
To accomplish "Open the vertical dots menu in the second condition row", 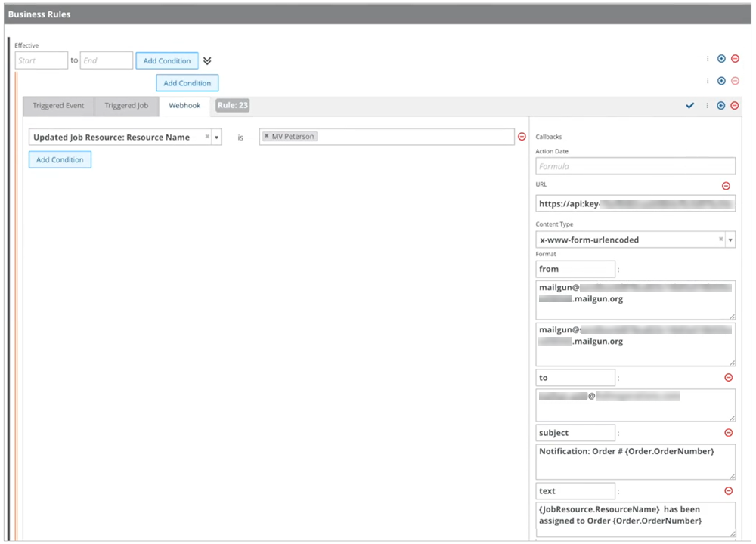I will (708, 81).
